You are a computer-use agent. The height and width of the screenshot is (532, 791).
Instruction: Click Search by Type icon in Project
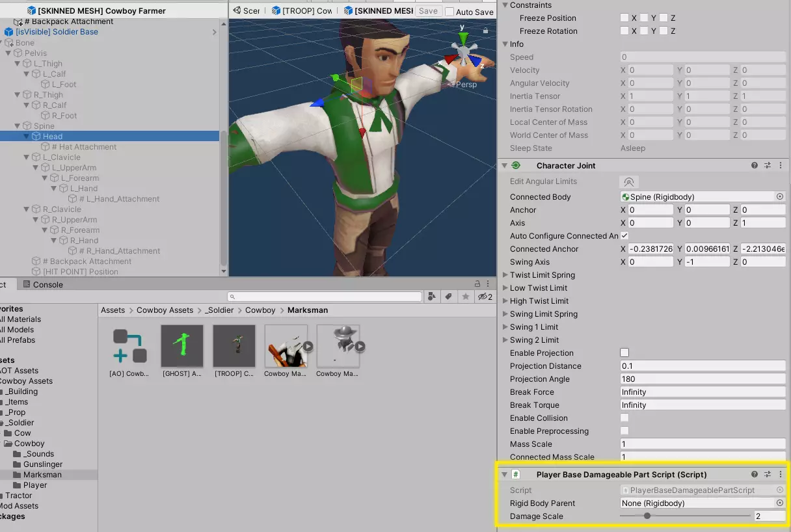(432, 297)
